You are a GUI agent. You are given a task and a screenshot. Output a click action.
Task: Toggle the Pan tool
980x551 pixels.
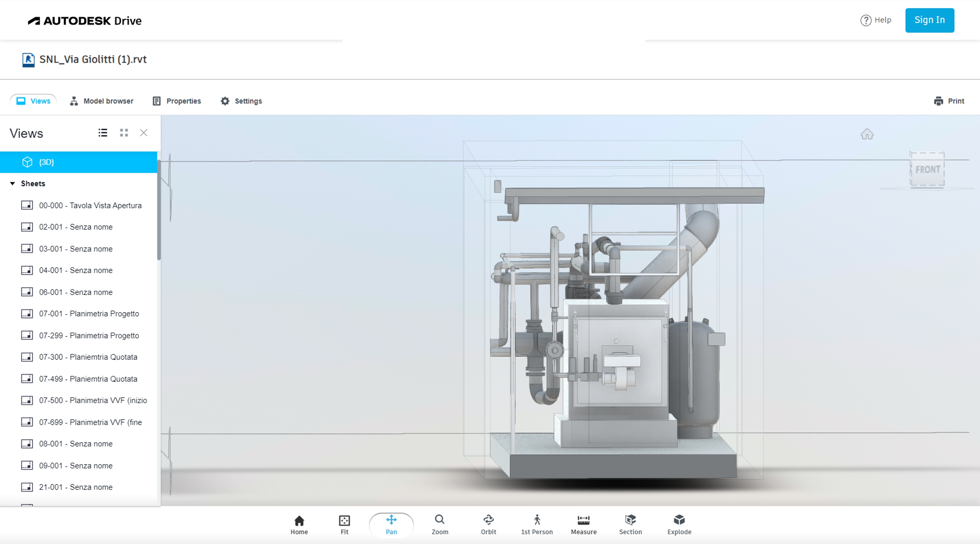391,525
